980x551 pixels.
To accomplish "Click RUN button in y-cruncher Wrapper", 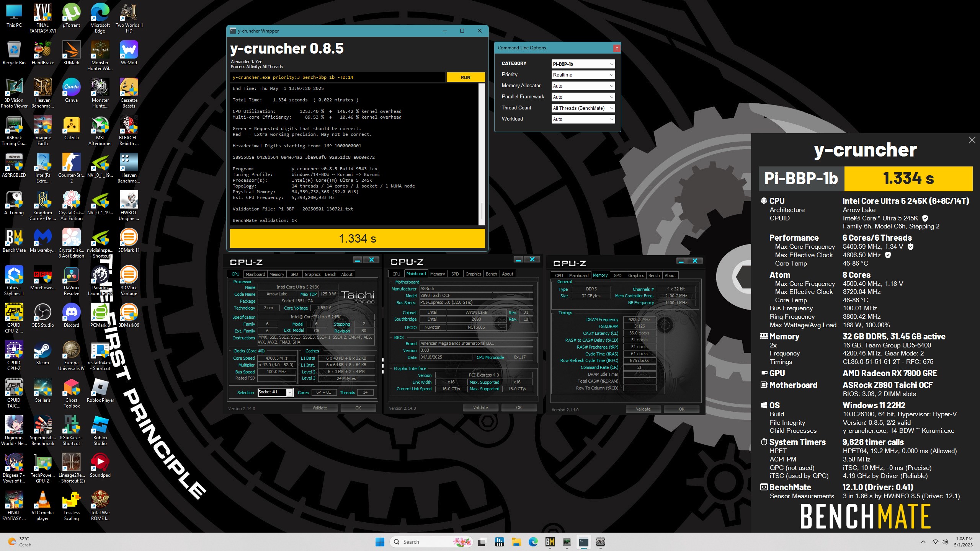I will click(x=465, y=77).
